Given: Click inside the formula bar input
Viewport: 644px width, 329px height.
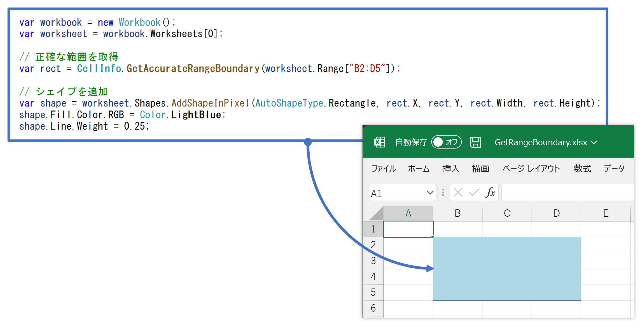Looking at the screenshot, I should click(x=568, y=193).
